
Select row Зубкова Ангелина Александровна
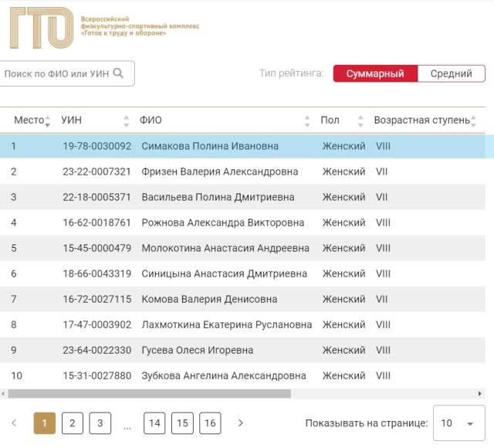[x=242, y=376]
